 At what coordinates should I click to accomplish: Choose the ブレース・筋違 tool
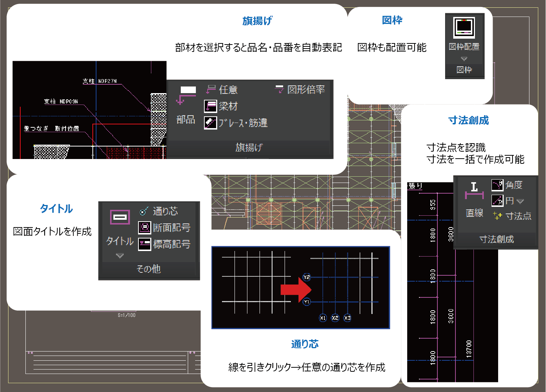pos(236,123)
